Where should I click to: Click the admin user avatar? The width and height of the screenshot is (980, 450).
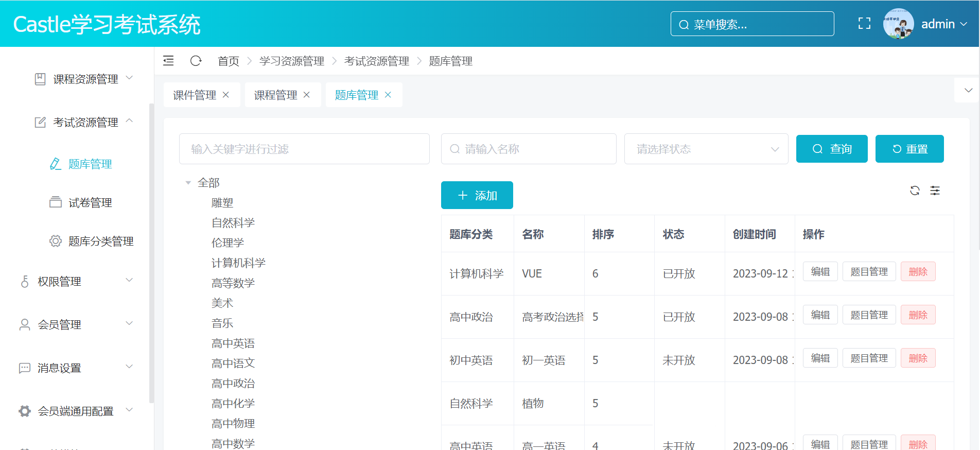pyautogui.click(x=898, y=24)
